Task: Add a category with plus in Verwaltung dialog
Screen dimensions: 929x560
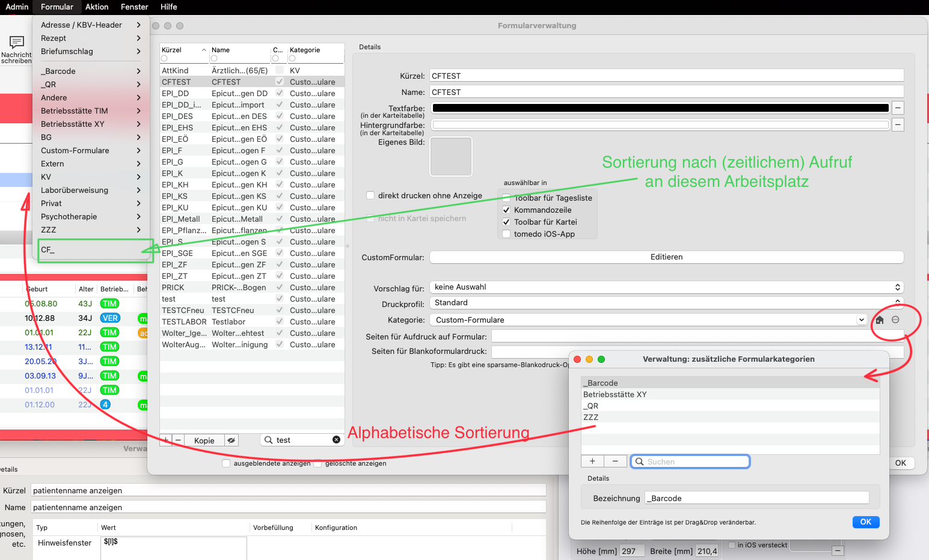Action: [x=592, y=461]
